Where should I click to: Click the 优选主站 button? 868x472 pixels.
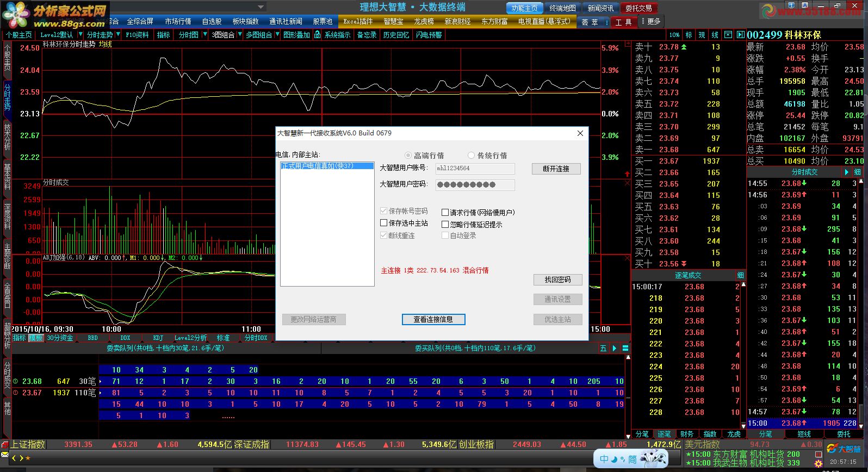(557, 319)
